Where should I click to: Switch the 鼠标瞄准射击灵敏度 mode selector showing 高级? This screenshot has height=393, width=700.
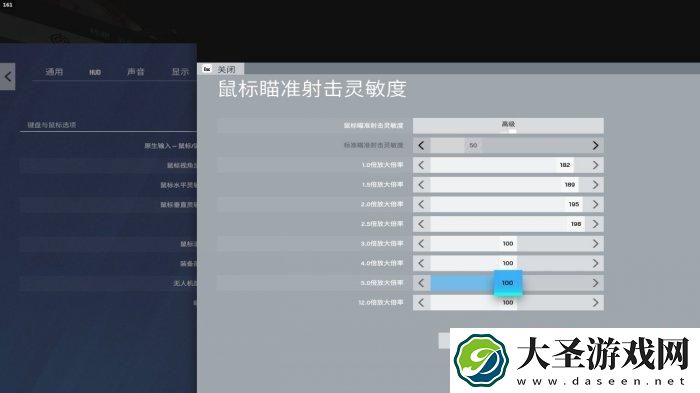[x=508, y=125]
